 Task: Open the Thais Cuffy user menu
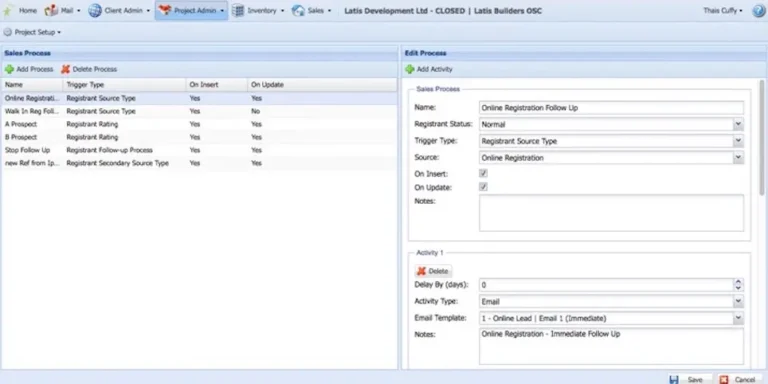pos(723,10)
